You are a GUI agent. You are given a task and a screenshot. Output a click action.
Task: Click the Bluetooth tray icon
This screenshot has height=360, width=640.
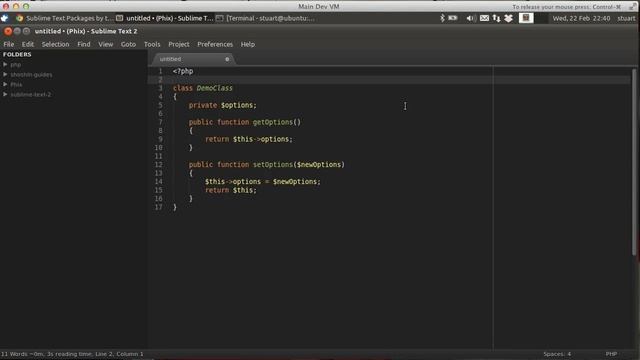click(442, 18)
